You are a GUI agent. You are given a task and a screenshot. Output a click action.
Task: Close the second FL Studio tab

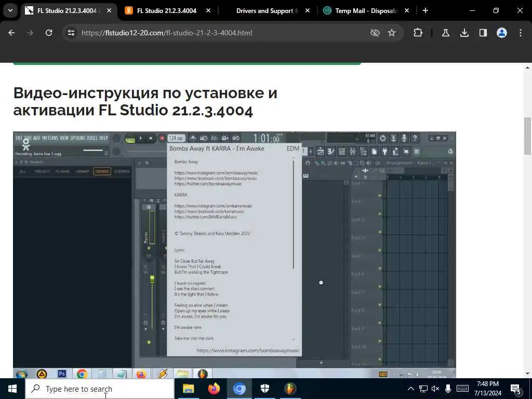coord(208,11)
